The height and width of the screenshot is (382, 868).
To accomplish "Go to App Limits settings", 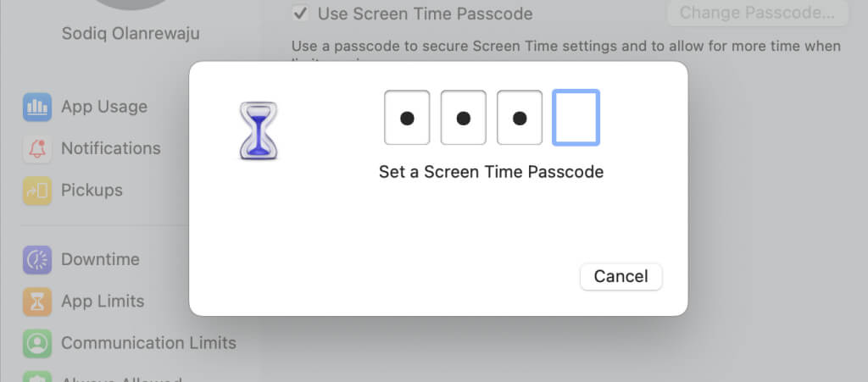I will [x=103, y=302].
